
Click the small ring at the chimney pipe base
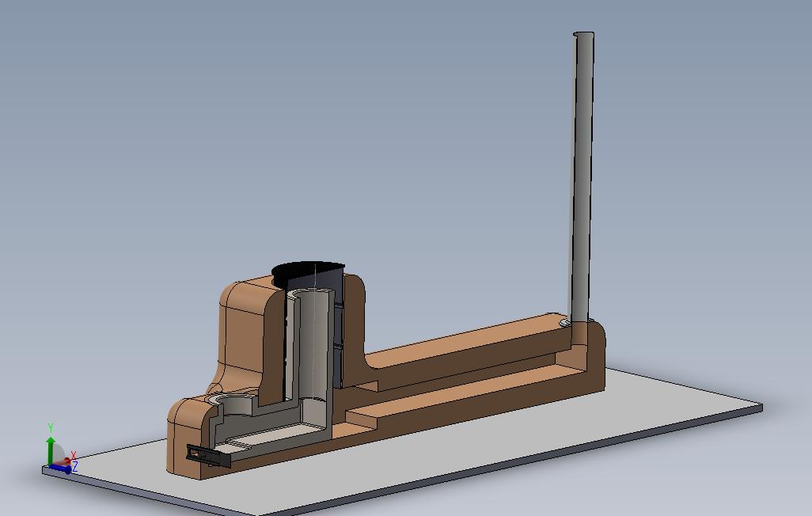(565, 323)
